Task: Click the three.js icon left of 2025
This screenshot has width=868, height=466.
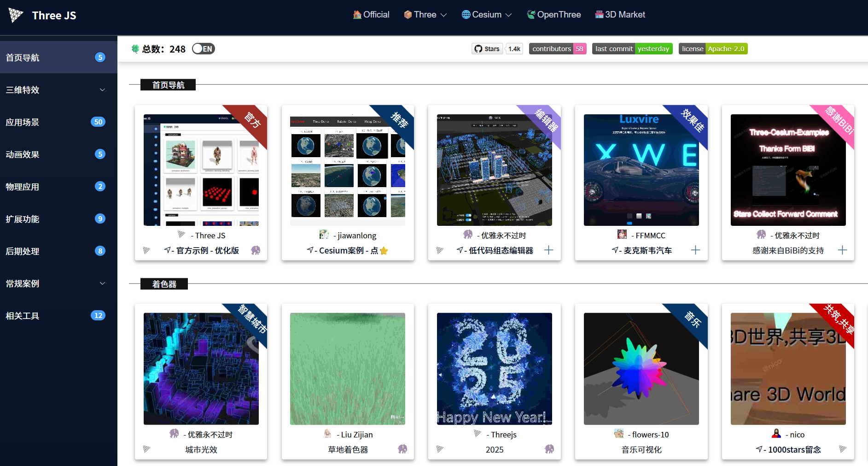Action: pos(440,449)
